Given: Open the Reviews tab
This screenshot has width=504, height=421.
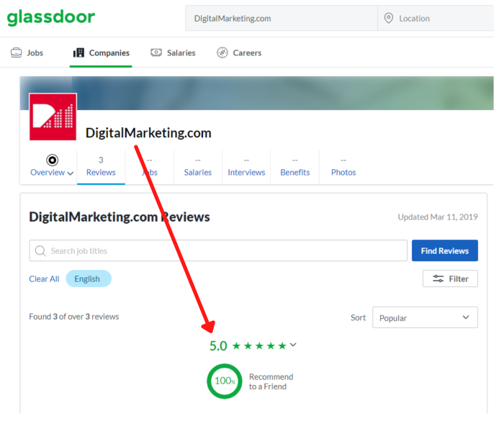Looking at the screenshot, I should tap(101, 166).
